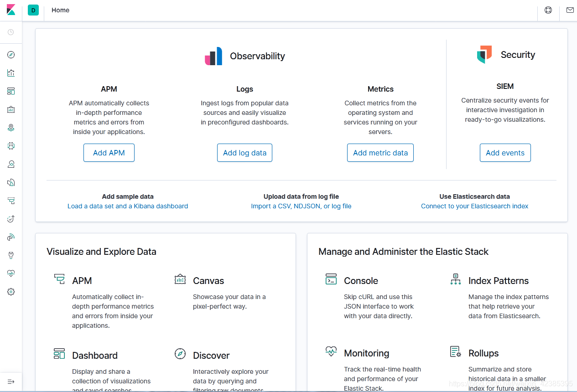The height and width of the screenshot is (392, 577).
Task: Click the Add metric data button
Action: point(380,153)
